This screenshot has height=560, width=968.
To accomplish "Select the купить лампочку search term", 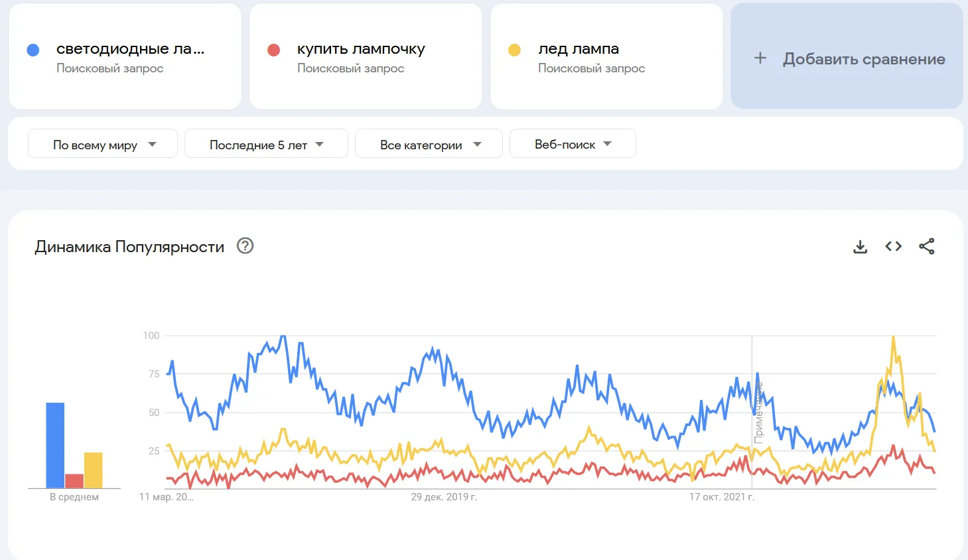I will [361, 49].
